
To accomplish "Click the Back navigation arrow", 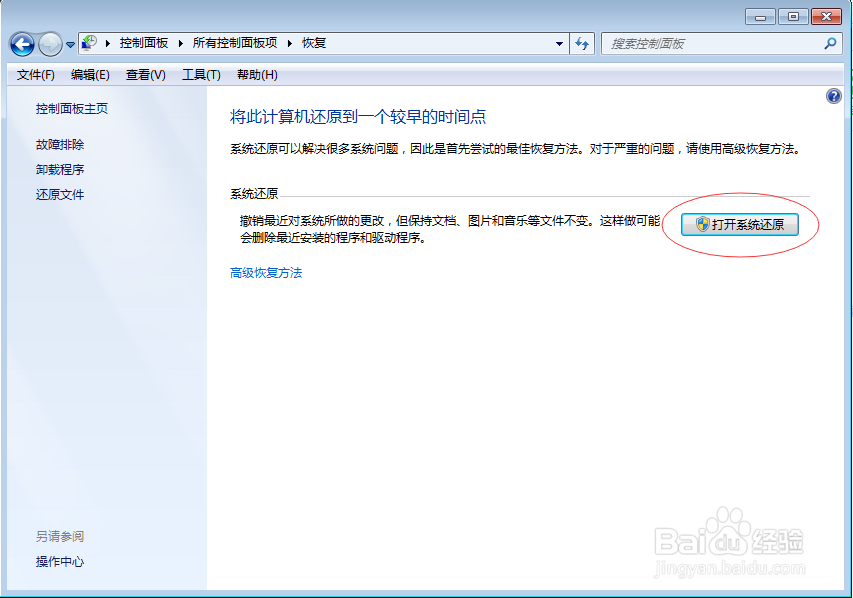I will (22, 43).
